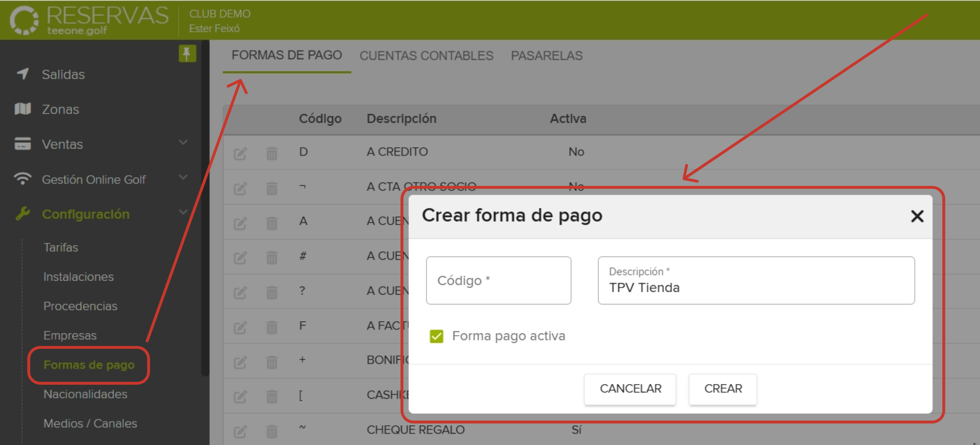Delete the A CREDITO payment method with the trash icon
Image resolution: width=980 pixels, height=445 pixels.
(272, 153)
